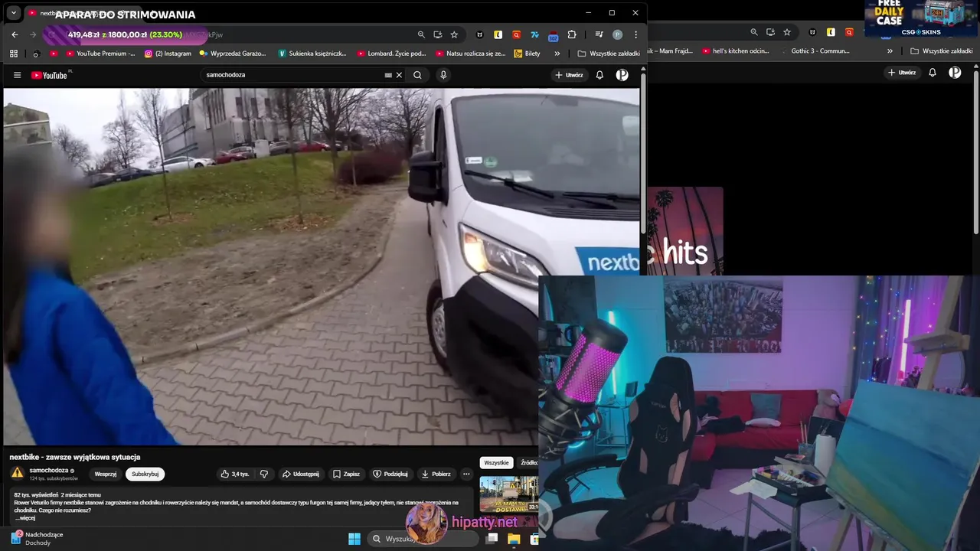Bookmark star in back window address bar

coord(787,32)
